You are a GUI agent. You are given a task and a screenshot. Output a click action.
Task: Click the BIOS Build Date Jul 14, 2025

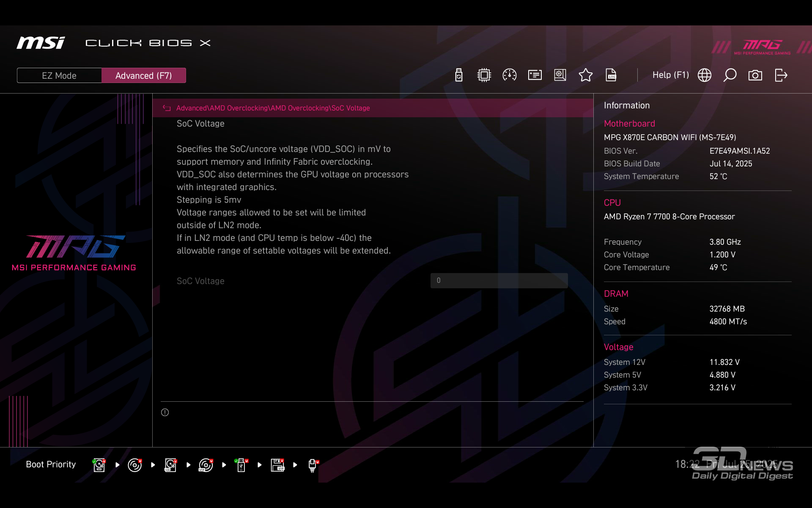[x=731, y=164]
